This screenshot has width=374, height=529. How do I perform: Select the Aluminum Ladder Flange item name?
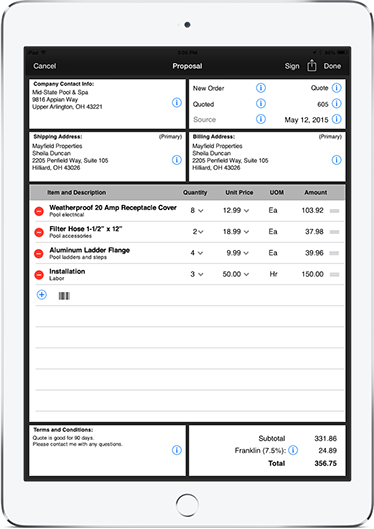point(90,250)
